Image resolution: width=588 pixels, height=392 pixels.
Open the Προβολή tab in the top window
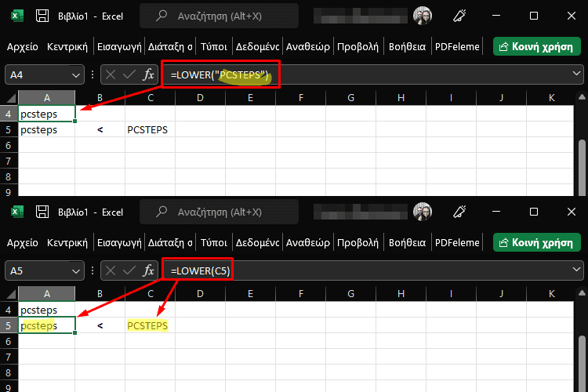358,46
